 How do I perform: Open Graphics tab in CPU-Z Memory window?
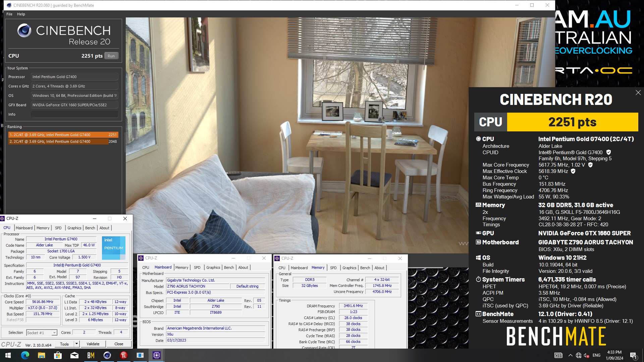pos(349,268)
